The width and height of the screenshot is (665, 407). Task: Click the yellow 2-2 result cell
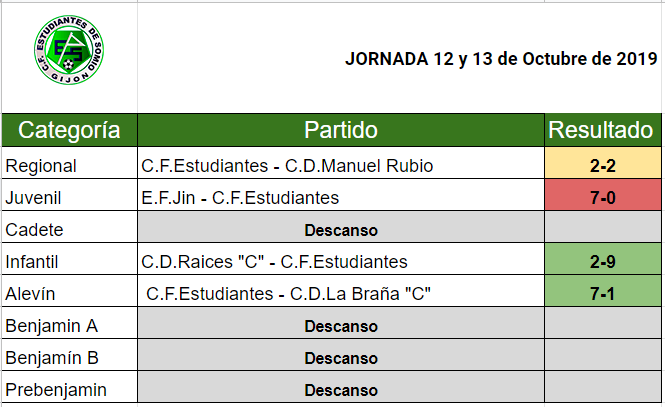pyautogui.click(x=602, y=165)
